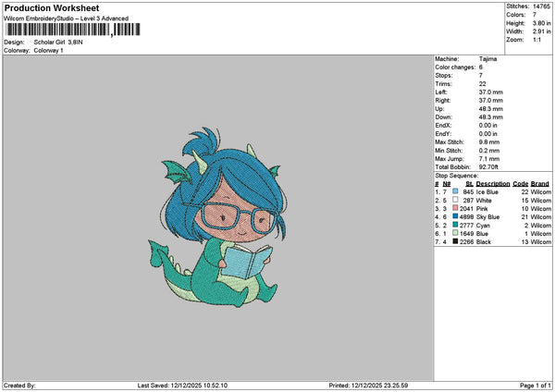Click the 'EndY:' label
The width and height of the screenshot is (555, 392).
coord(443,134)
